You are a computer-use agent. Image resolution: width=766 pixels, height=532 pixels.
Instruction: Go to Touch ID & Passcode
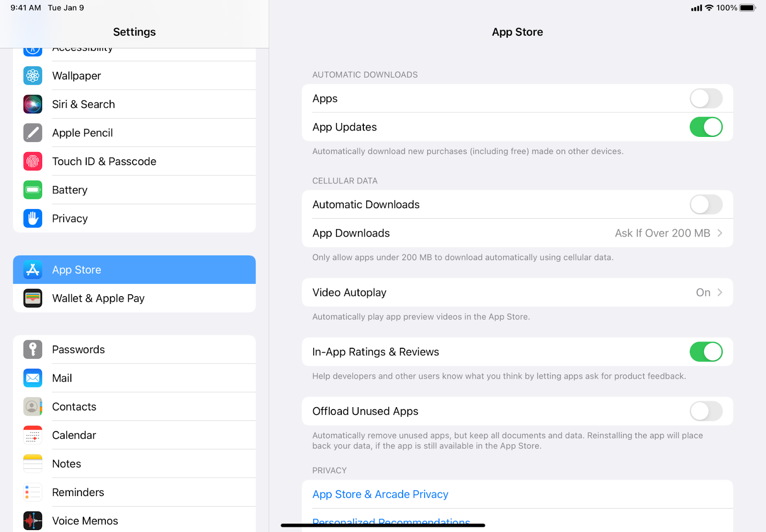(x=135, y=161)
